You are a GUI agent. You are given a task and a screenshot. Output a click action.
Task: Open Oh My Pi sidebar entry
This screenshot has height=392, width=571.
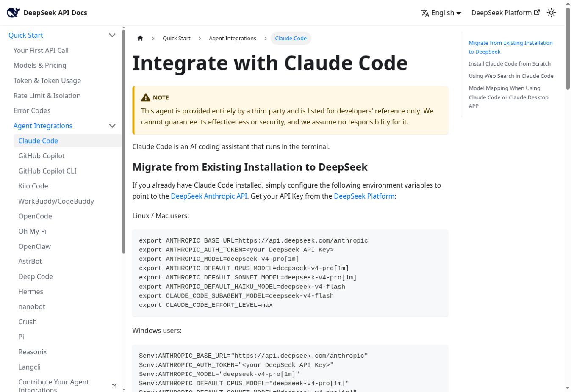pos(33,231)
